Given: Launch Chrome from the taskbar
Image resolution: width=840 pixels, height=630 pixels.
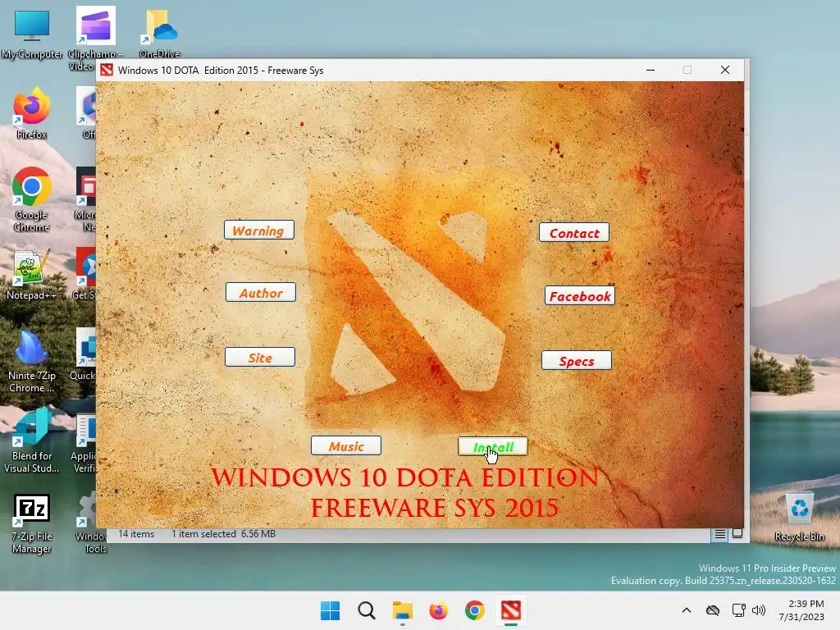Looking at the screenshot, I should pos(475,610).
